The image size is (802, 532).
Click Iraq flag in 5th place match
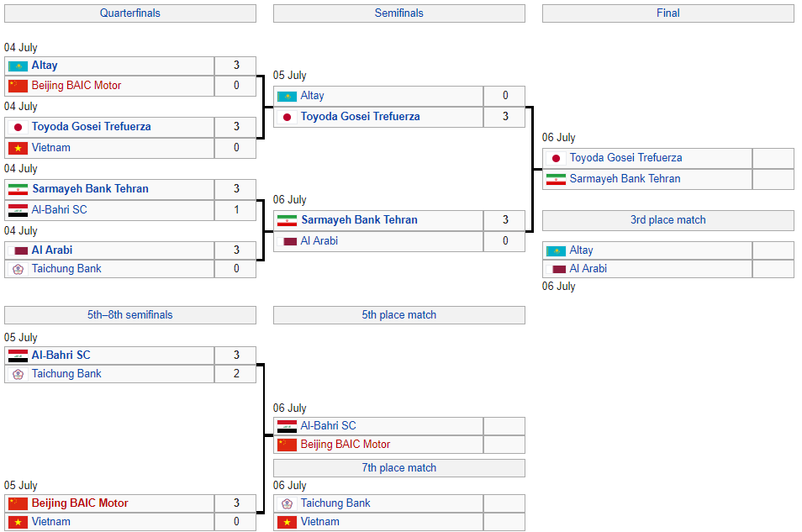click(x=287, y=427)
